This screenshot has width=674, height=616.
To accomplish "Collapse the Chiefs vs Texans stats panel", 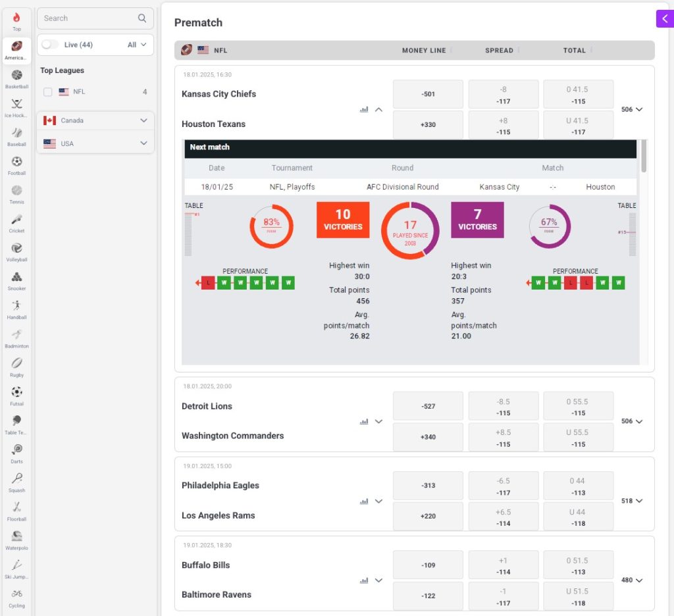I will click(378, 110).
